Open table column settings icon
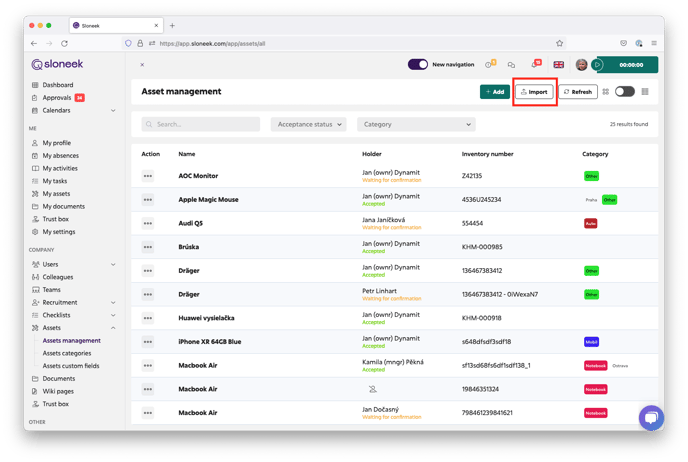688x462 pixels. pos(645,92)
